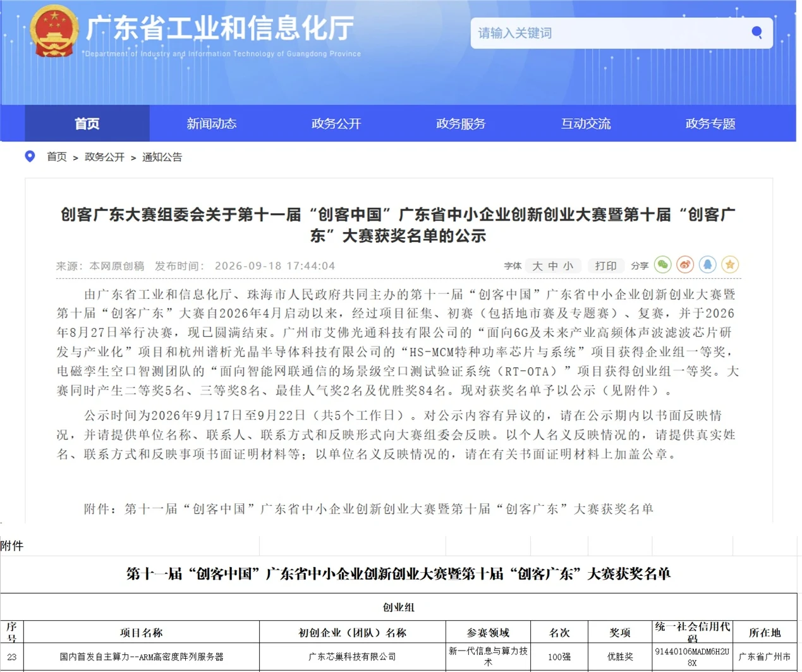Image resolution: width=802 pixels, height=672 pixels.
Task: Click the search magnifier icon
Action: (x=756, y=32)
